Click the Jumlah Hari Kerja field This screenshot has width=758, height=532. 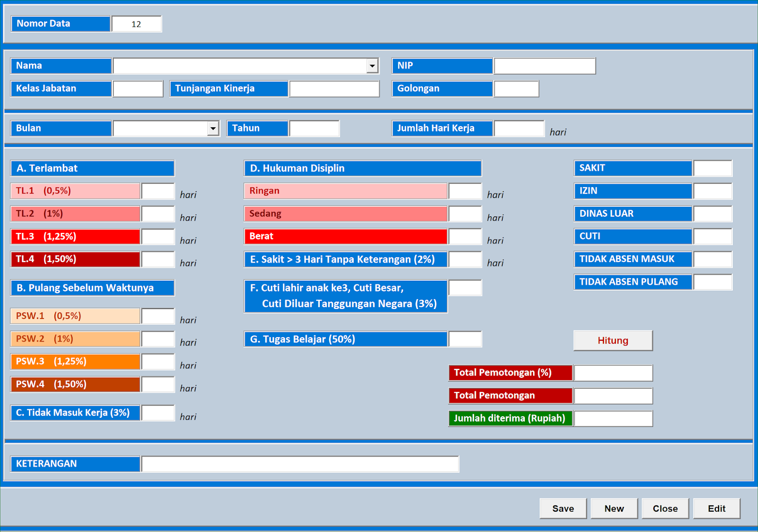[519, 128]
